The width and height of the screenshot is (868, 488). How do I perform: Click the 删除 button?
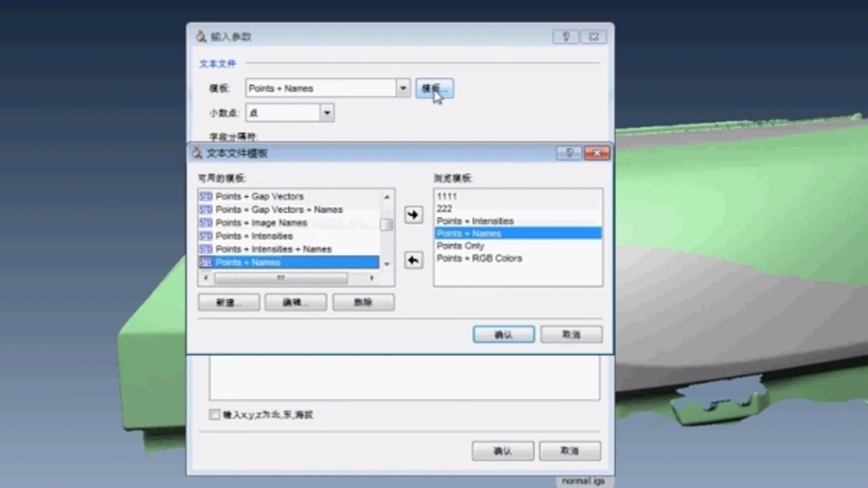click(363, 302)
